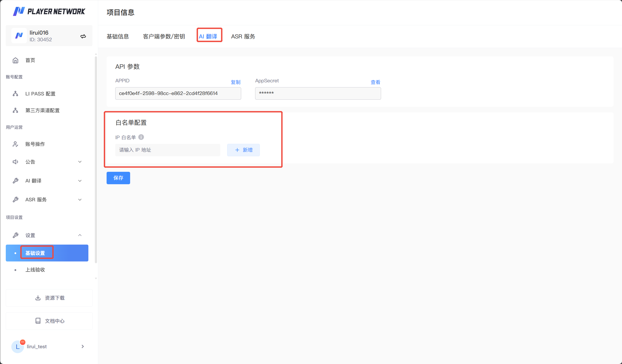Click 复制 link to copy APPID
Screen dimensions: 622x364
pyautogui.click(x=235, y=82)
